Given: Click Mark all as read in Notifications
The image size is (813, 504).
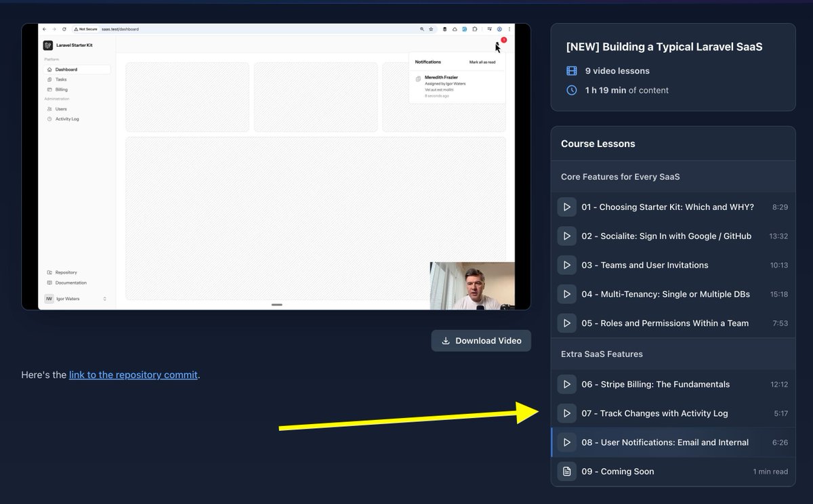Looking at the screenshot, I should [x=481, y=62].
